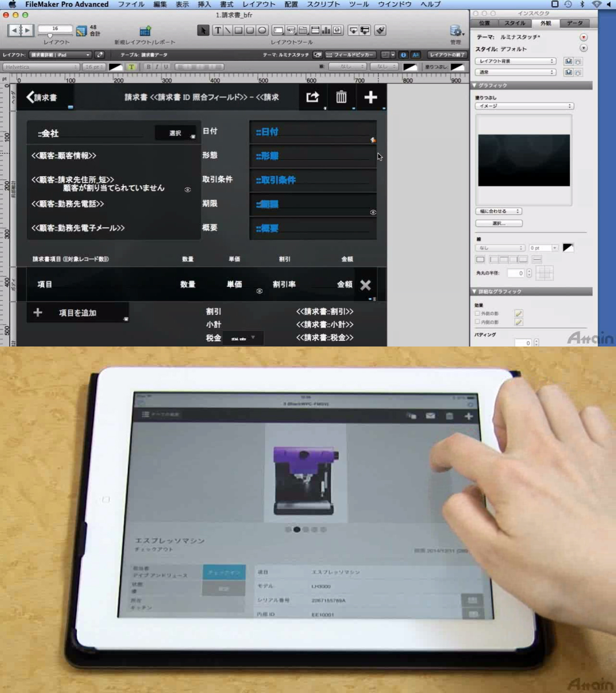Click the フィールドピッカー button
The image size is (616, 693).
pos(350,55)
